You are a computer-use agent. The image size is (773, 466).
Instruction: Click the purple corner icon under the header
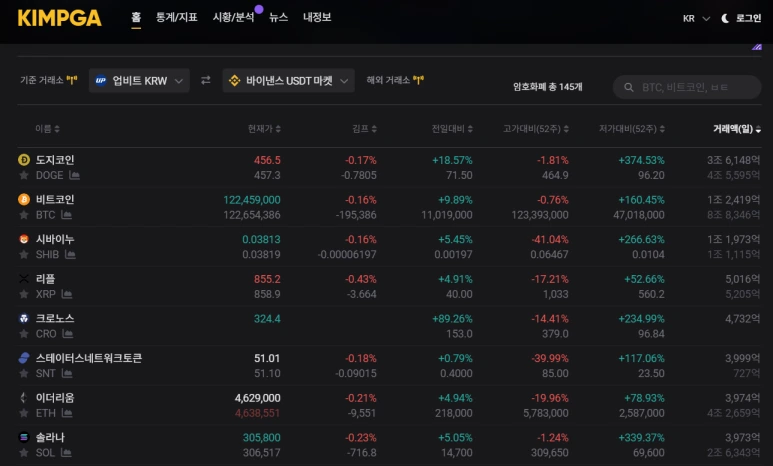coord(757,47)
